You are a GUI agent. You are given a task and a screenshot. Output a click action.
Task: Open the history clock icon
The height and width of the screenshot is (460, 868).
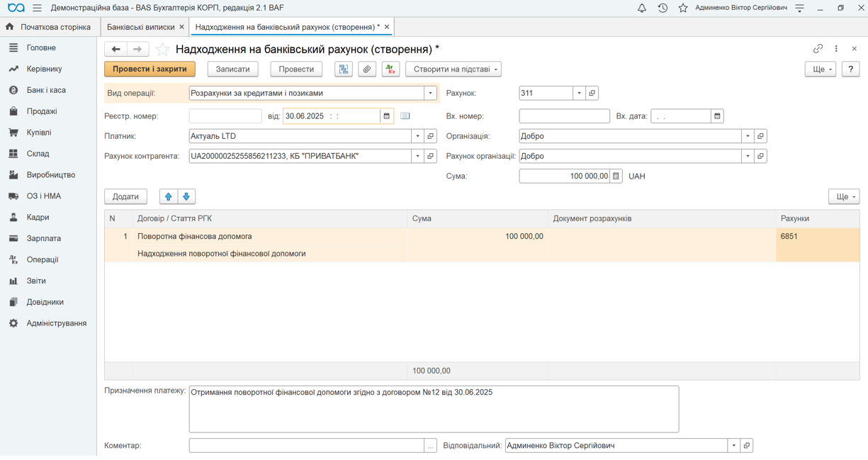[663, 8]
